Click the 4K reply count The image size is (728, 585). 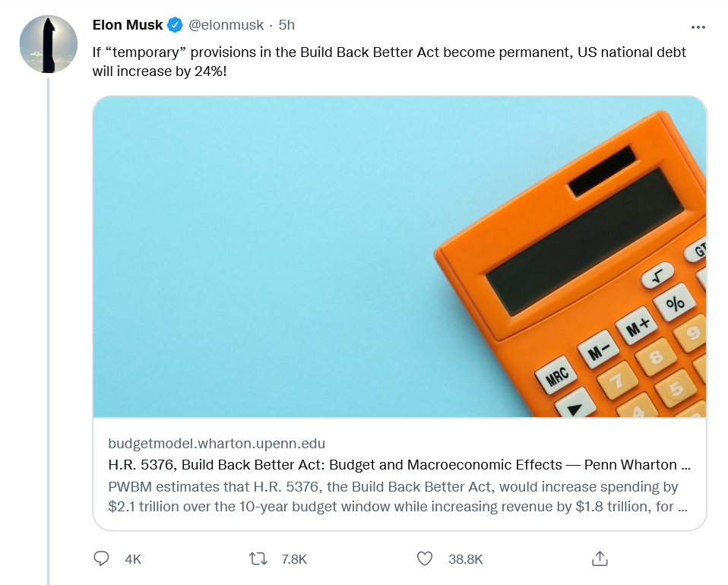click(133, 559)
